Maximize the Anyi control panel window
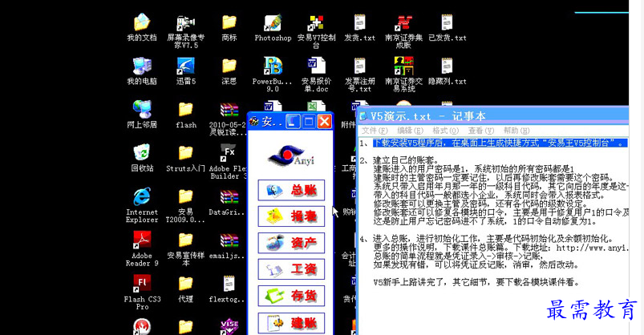Screen dimensions: 644x335 [x=309, y=122]
